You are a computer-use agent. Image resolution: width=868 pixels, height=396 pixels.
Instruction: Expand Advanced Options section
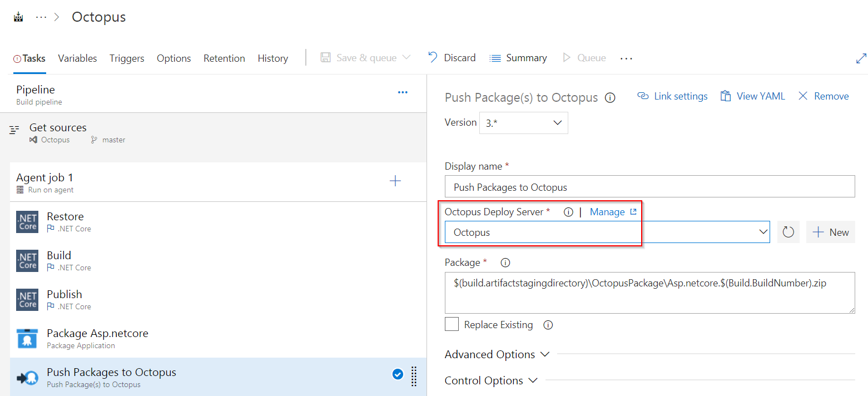coord(498,354)
